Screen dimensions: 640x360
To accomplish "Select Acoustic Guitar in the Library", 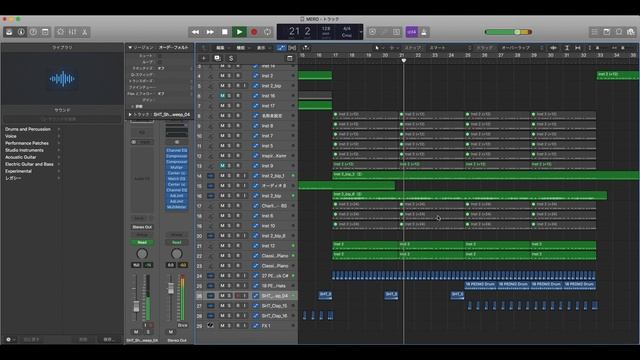I will click(x=21, y=157).
